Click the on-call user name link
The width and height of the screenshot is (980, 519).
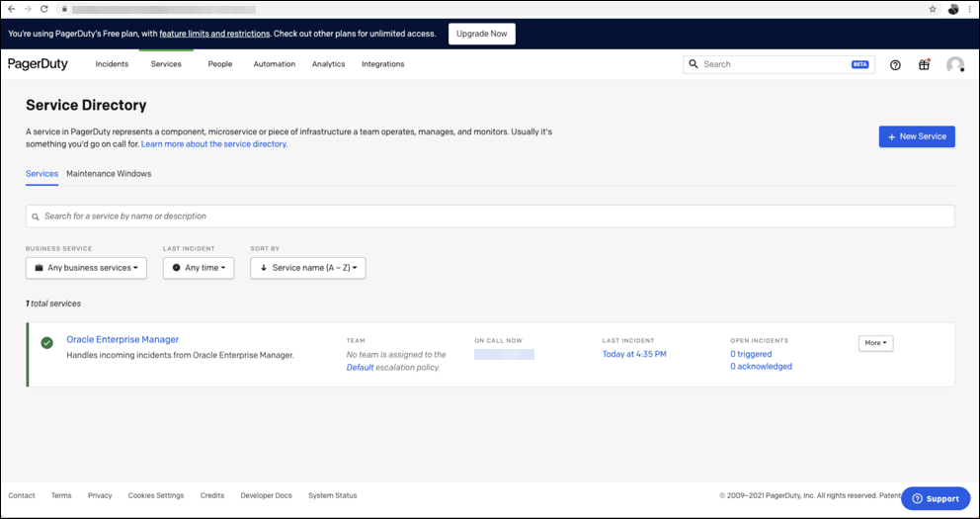[505, 355]
